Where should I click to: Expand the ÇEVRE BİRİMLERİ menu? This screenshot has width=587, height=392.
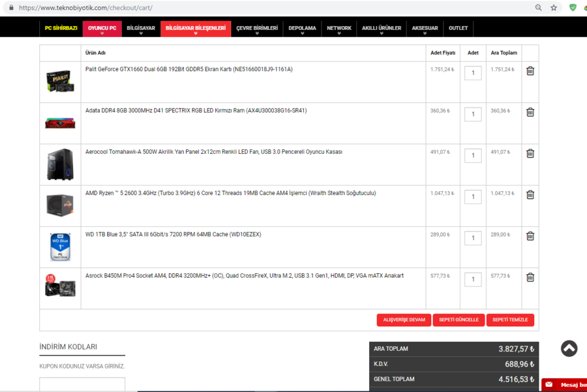tap(257, 29)
